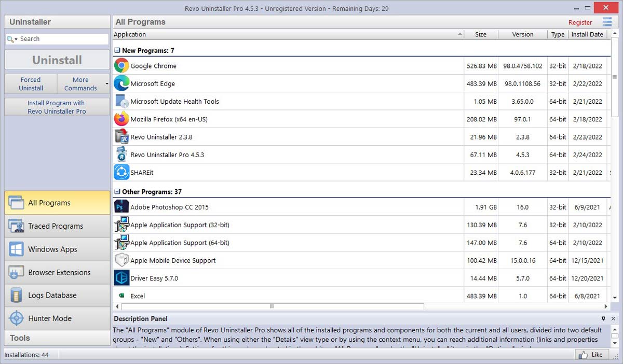Viewport: 623px width, 364px height.
Task: Open the search options dropdown arrow
Action: coord(16,39)
